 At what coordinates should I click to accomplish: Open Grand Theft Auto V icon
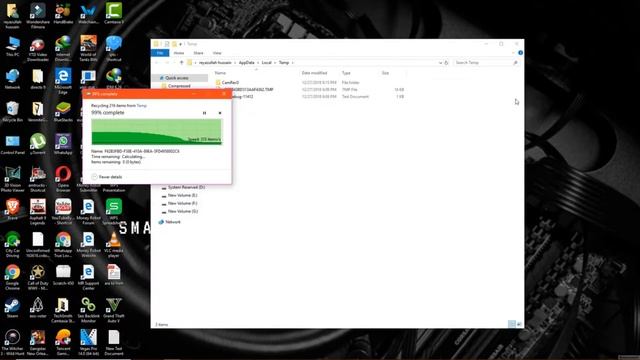coord(114,310)
